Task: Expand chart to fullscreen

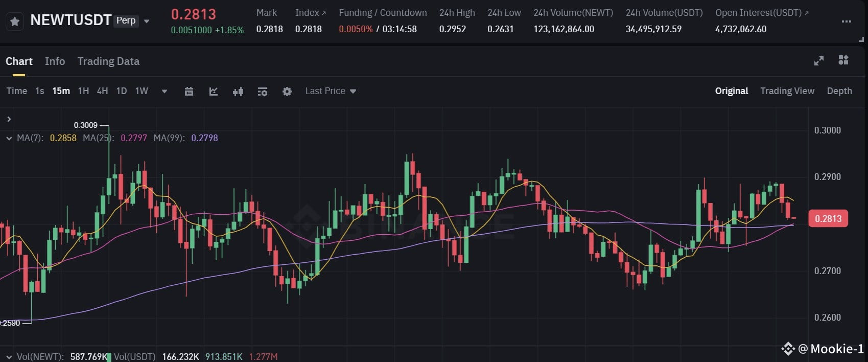Action: (818, 61)
